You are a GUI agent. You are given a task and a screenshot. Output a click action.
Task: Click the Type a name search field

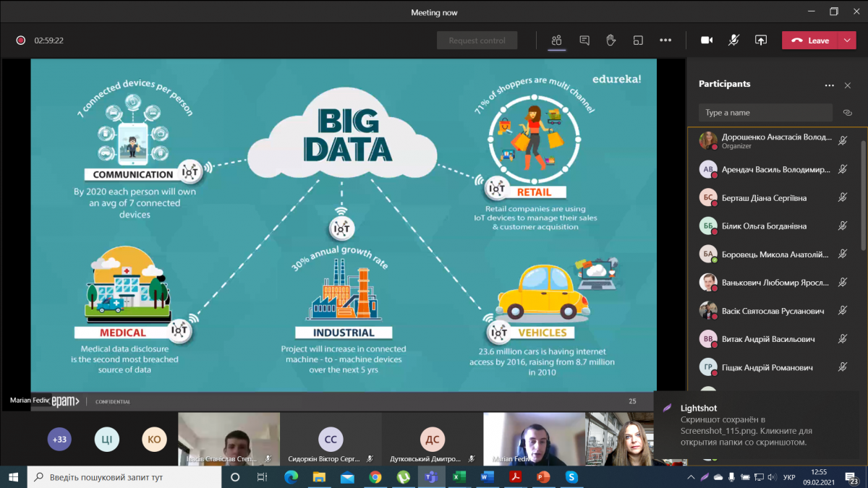765,113
